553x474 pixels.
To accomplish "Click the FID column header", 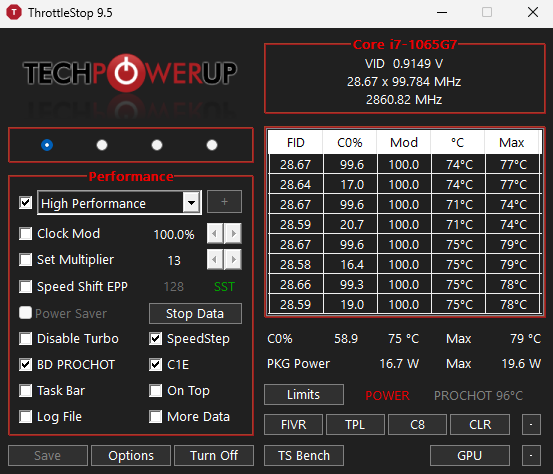I will 296,142.
